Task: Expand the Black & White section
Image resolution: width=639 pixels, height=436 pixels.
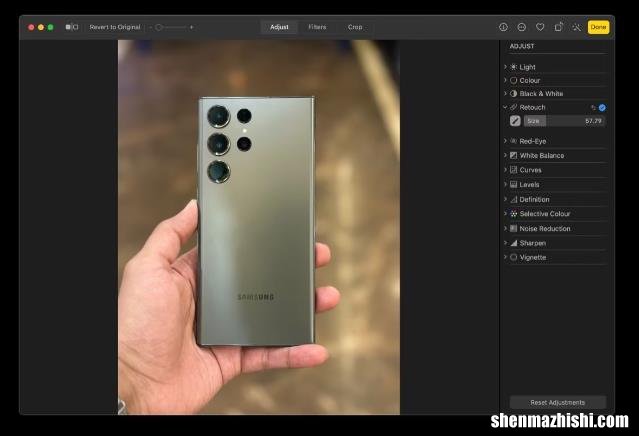Action: (x=505, y=93)
